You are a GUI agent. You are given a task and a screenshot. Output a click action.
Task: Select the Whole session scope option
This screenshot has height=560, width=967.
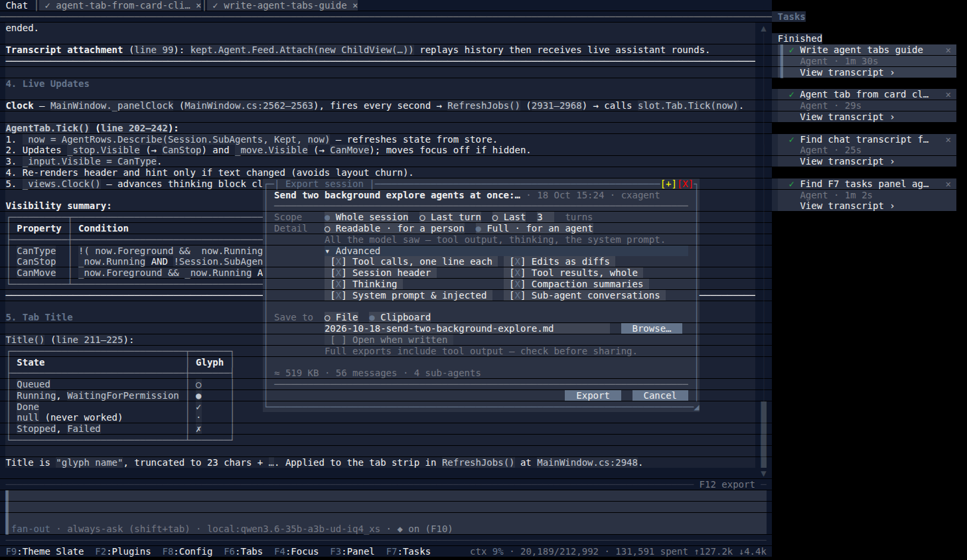[366, 217]
